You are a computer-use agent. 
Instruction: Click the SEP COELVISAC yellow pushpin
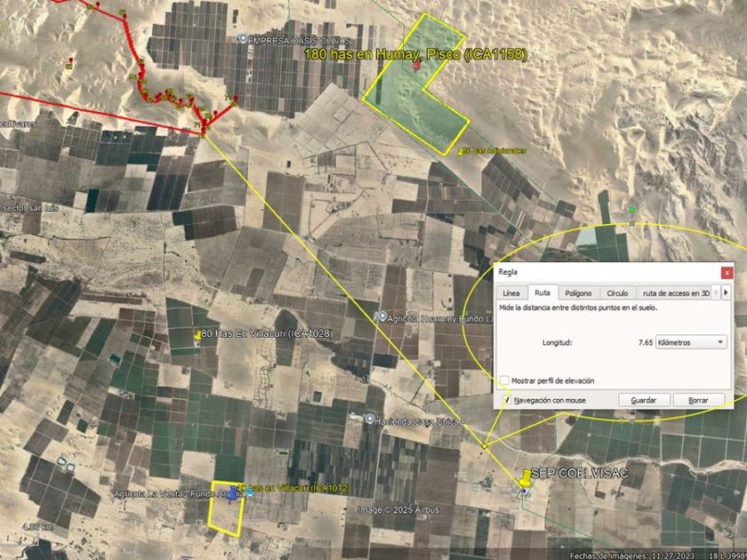coord(525,477)
